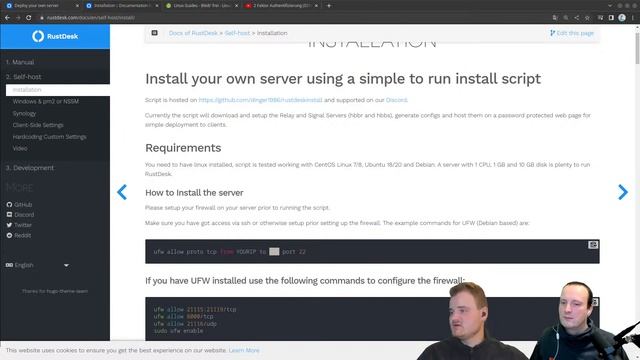Click 'How to Install the server' heading
This screenshot has width=640, height=360.
pyautogui.click(x=194, y=193)
